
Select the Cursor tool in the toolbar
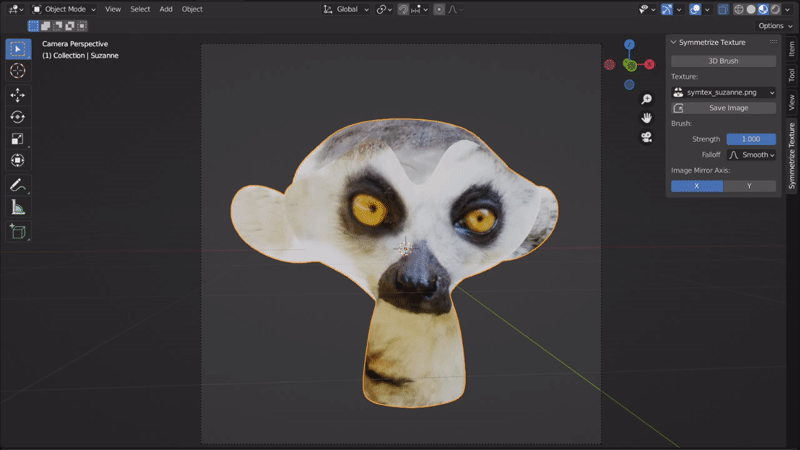click(x=18, y=71)
